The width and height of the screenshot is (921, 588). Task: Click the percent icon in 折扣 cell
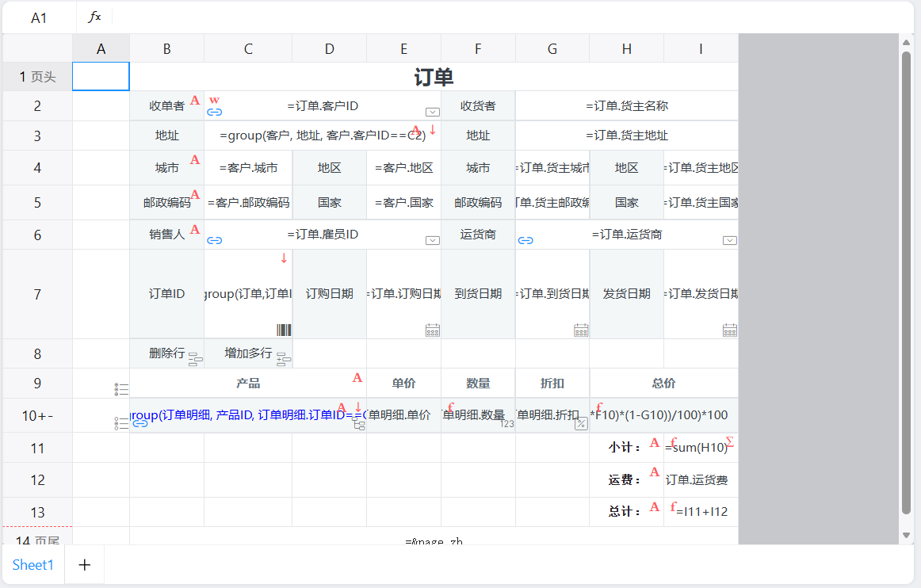pyautogui.click(x=581, y=423)
